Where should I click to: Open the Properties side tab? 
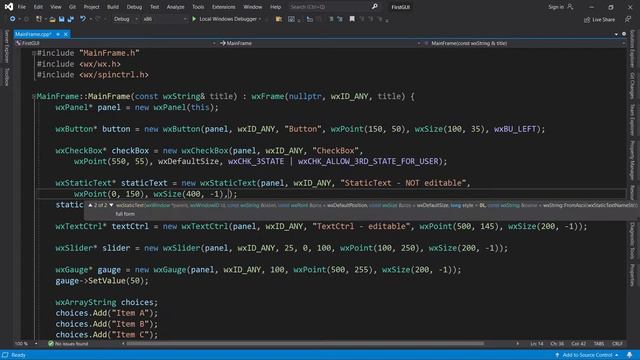coord(632,275)
